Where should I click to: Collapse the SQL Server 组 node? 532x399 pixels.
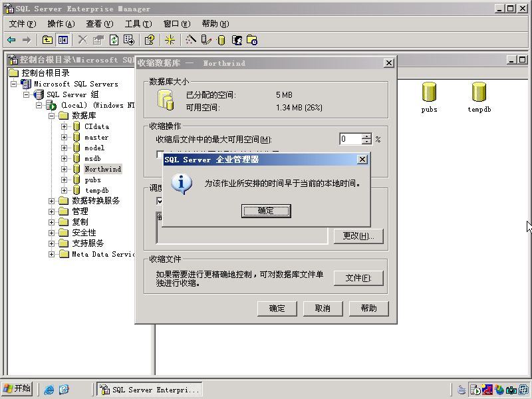[x=26, y=94]
